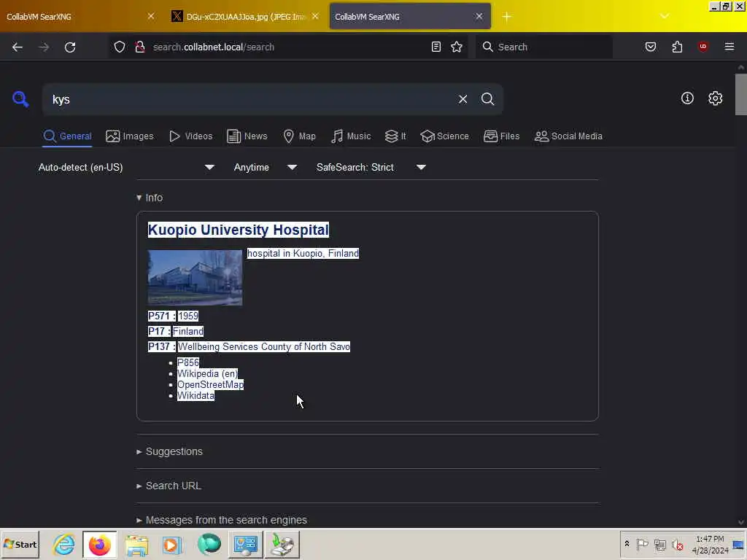Select the Files search category
Screen dimensions: 747x560
tap(501, 136)
